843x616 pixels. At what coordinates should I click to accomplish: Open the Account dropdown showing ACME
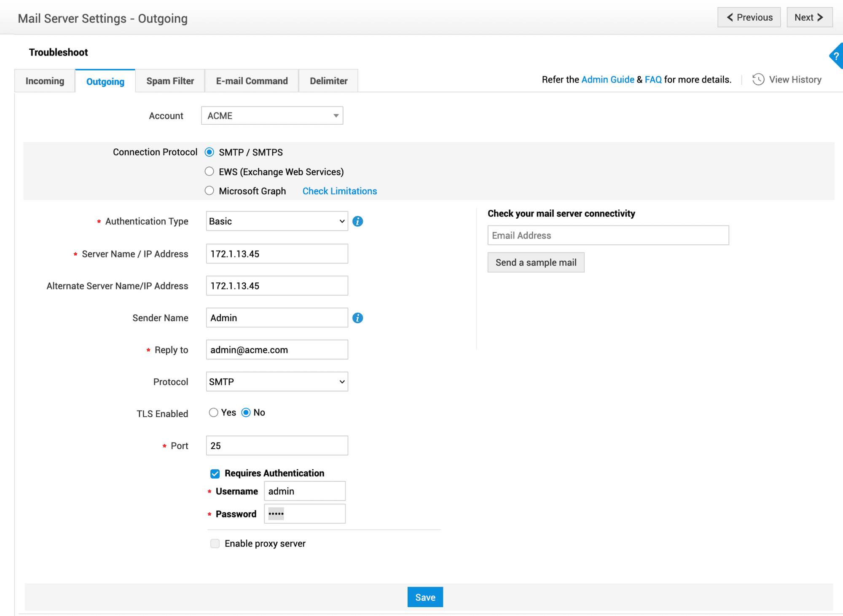(272, 115)
